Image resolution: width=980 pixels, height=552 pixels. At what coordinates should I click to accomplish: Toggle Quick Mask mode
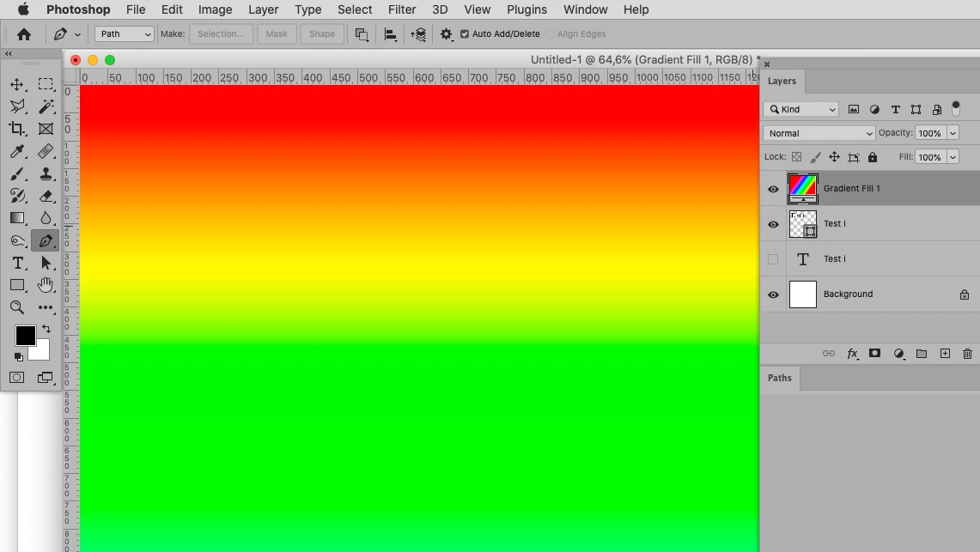point(17,377)
